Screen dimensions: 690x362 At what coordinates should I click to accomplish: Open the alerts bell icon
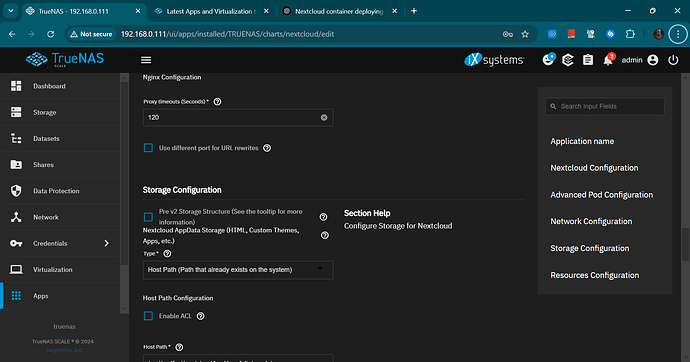click(x=608, y=60)
